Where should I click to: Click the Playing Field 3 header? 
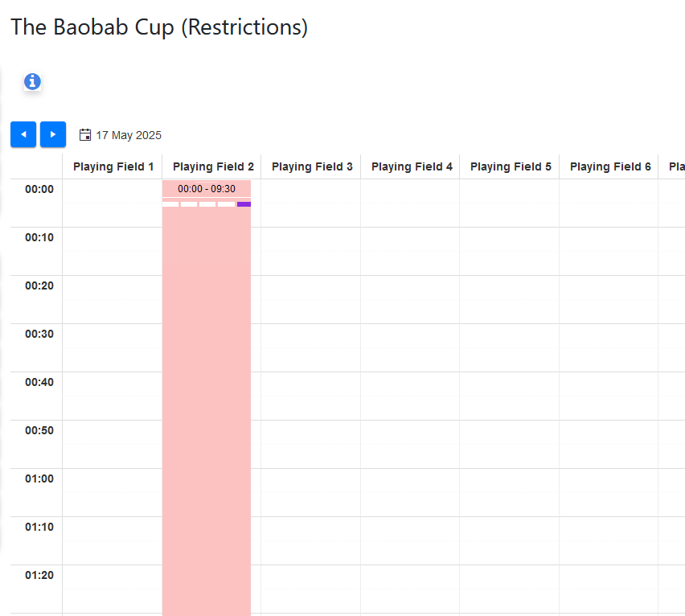coord(312,166)
